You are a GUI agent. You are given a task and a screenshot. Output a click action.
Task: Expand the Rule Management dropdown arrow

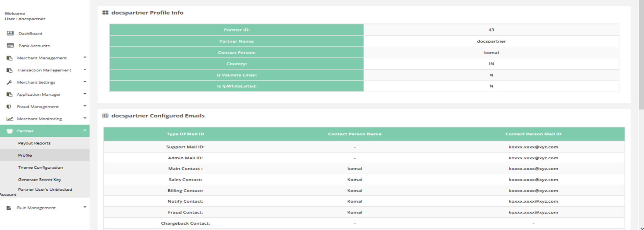click(85, 207)
